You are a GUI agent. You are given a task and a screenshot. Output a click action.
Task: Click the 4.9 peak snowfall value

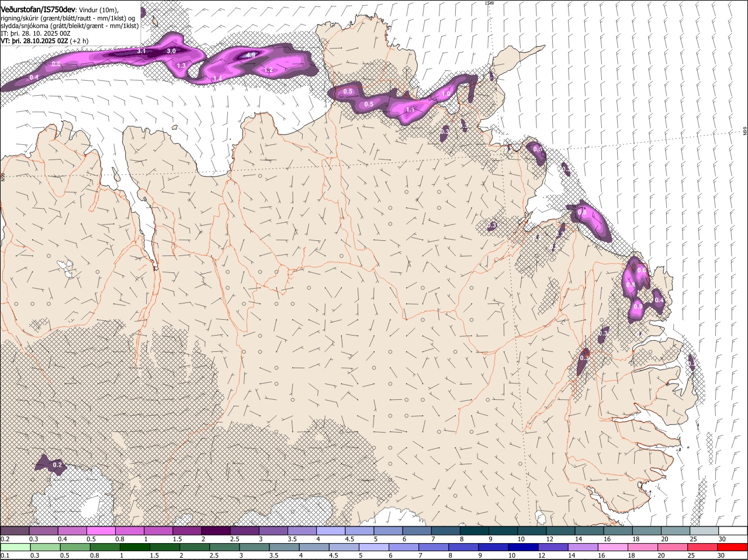(251, 55)
